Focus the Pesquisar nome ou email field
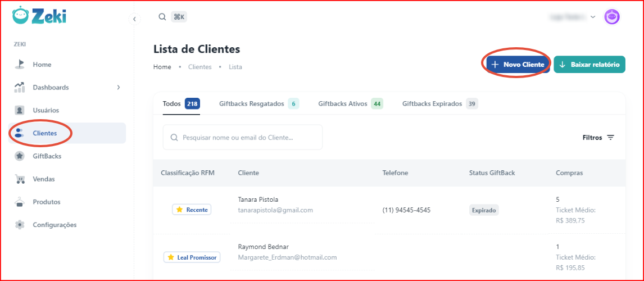The image size is (644, 281). pyautogui.click(x=243, y=137)
